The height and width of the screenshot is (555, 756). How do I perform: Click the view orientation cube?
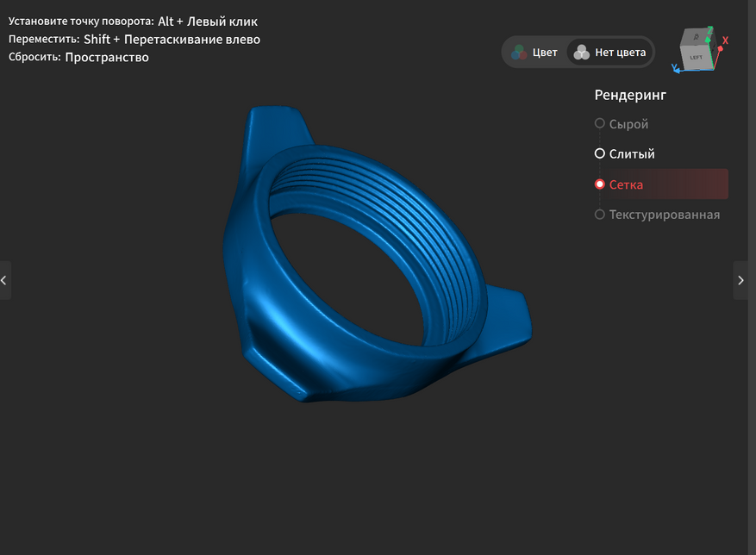coord(696,50)
